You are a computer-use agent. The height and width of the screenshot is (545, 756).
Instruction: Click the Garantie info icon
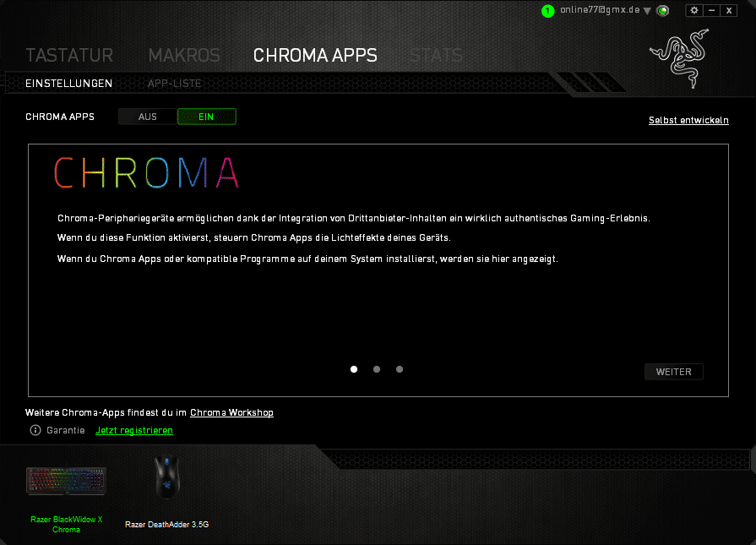click(35, 430)
